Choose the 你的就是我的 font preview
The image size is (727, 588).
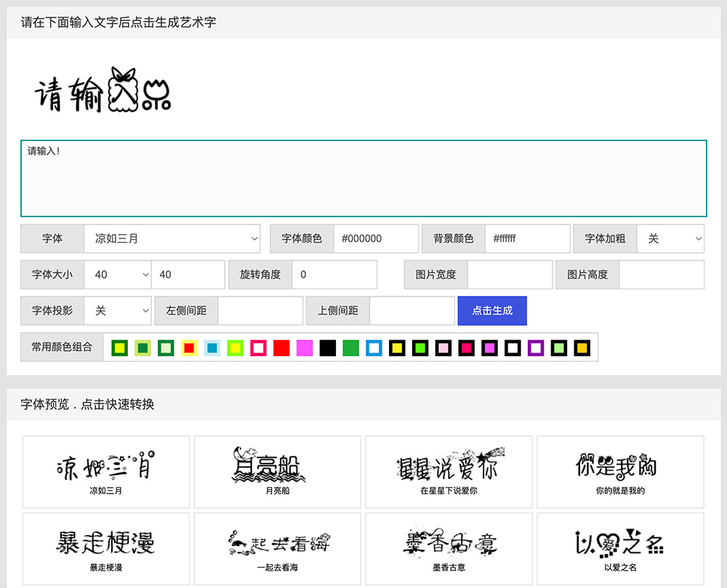(620, 472)
